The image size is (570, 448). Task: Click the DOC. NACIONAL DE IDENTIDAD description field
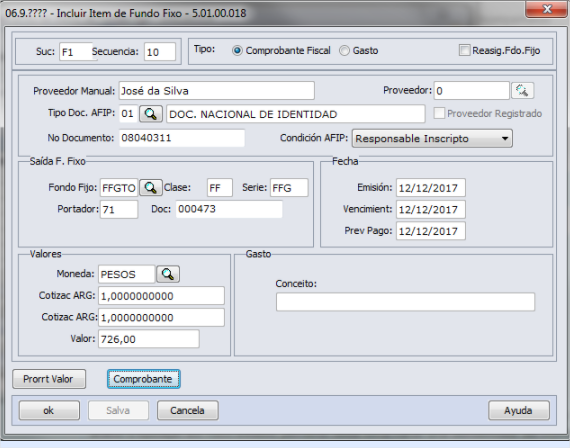click(296, 114)
